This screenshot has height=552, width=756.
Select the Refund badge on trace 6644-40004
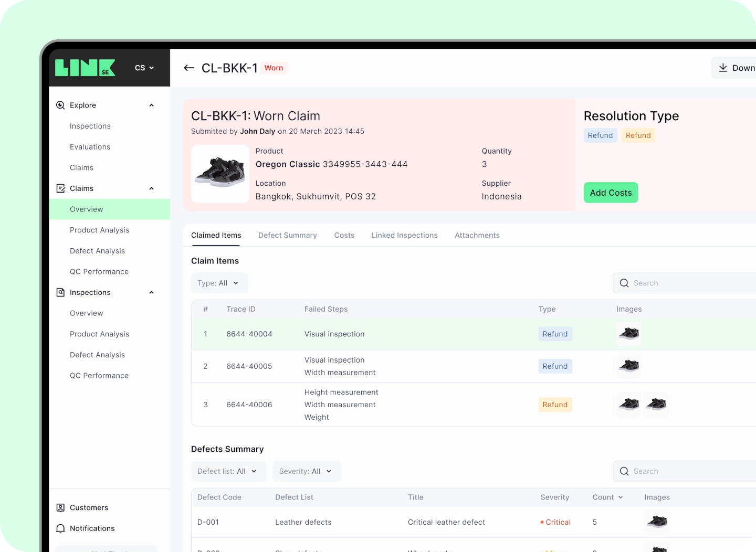pos(555,334)
